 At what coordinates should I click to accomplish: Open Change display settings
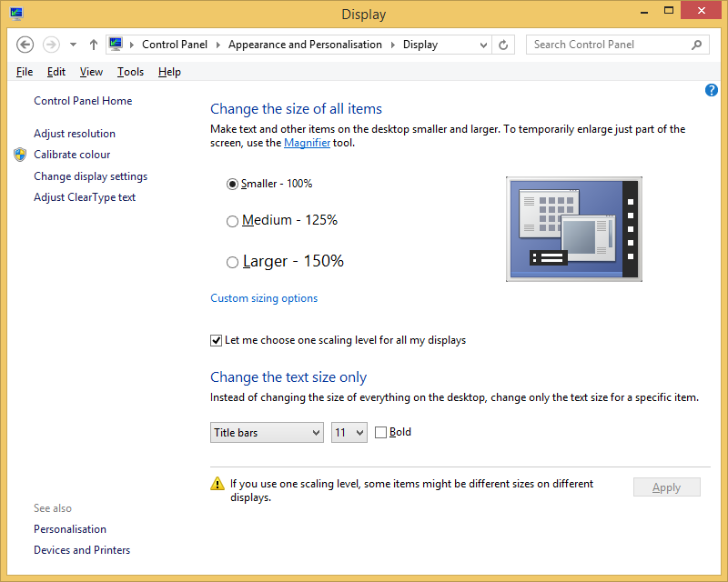coord(90,176)
